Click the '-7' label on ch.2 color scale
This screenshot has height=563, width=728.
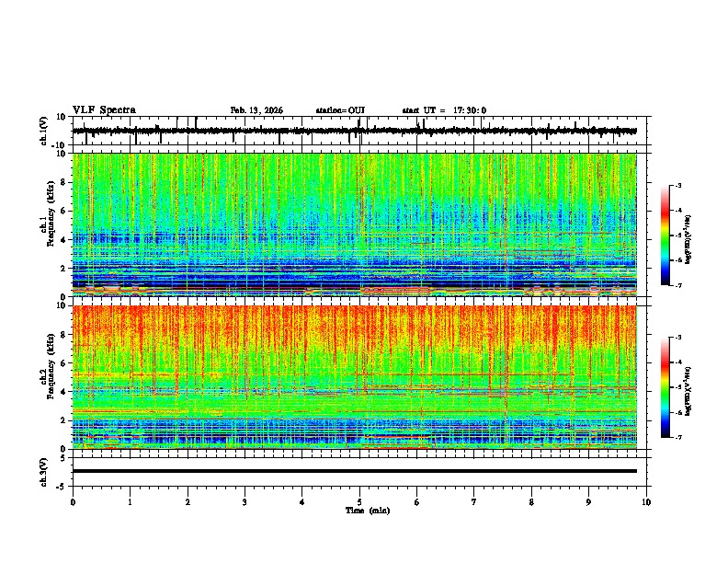point(677,437)
